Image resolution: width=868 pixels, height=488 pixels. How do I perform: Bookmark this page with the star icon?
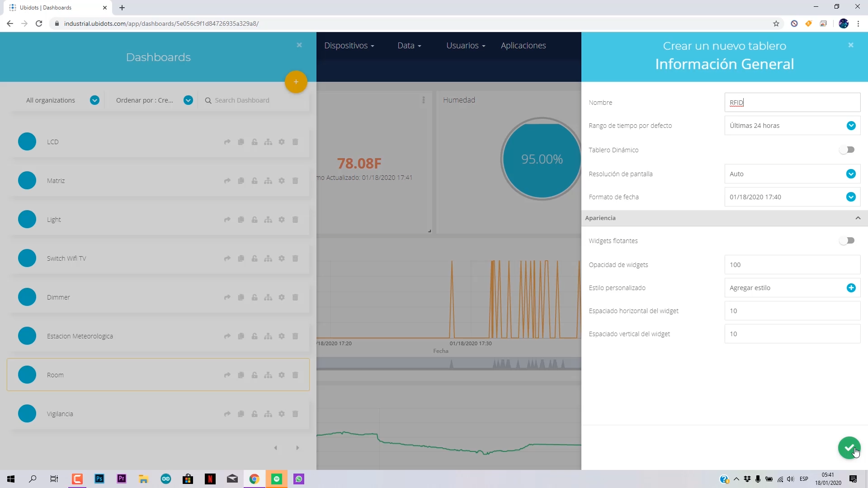tap(776, 23)
